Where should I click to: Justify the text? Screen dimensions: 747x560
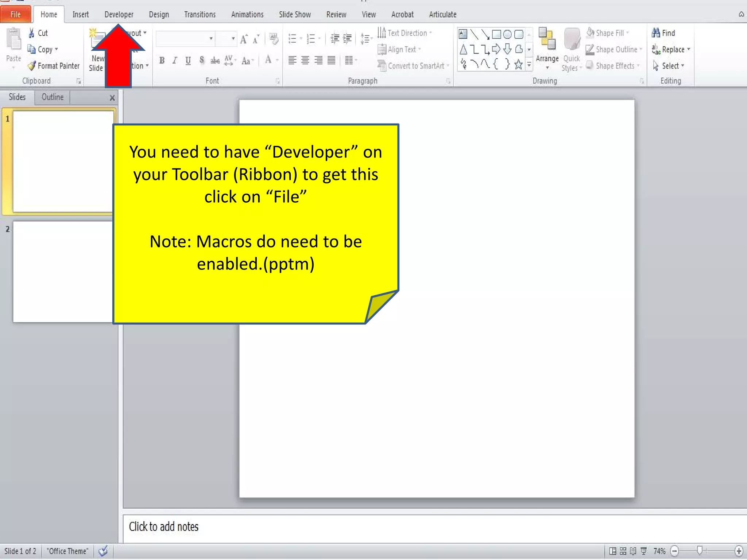click(x=331, y=60)
